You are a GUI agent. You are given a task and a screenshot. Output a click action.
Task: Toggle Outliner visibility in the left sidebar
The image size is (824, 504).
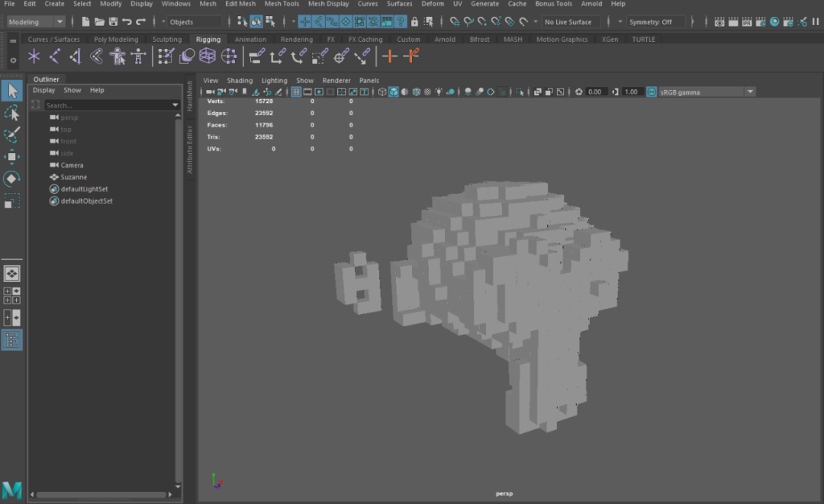12,340
